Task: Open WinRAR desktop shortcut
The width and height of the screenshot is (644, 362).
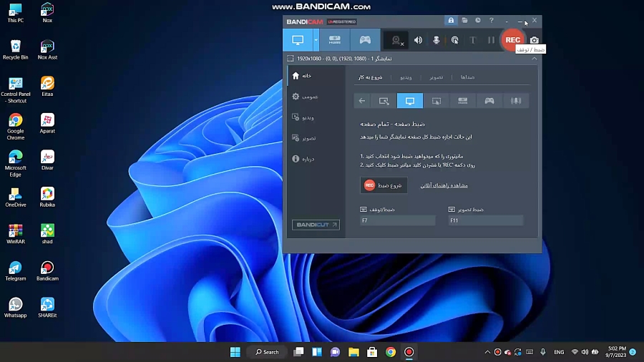Action: 16,234
